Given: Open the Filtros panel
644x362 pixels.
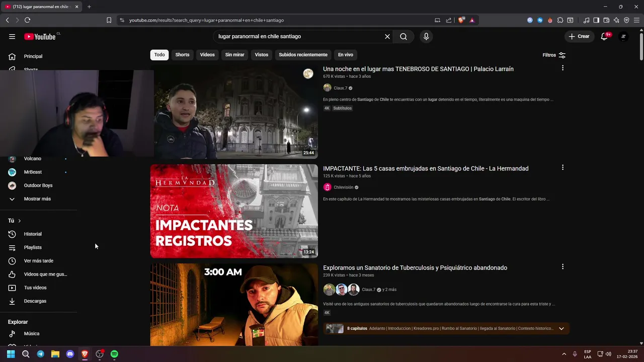Looking at the screenshot, I should [554, 55].
